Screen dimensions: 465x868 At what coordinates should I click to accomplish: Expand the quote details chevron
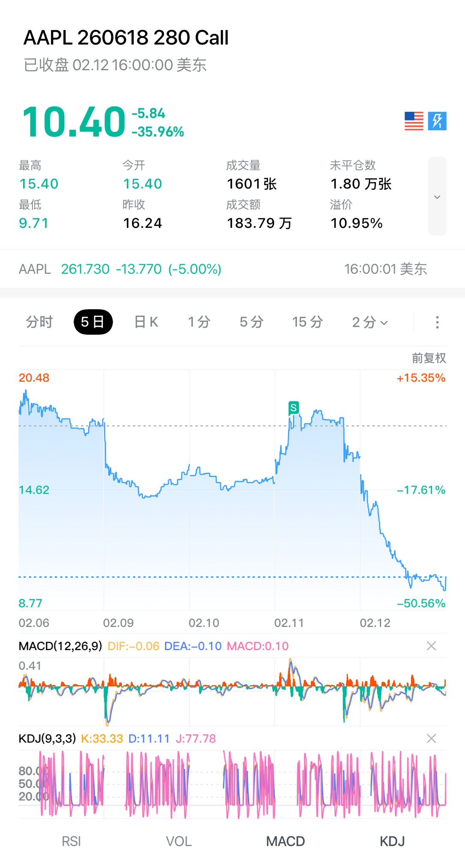(x=437, y=197)
